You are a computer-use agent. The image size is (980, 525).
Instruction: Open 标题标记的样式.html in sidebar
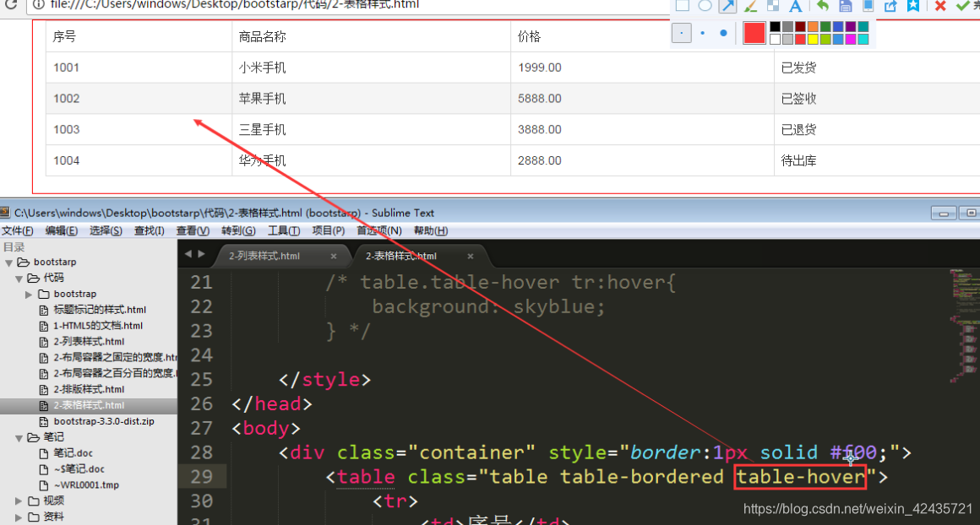coord(100,310)
